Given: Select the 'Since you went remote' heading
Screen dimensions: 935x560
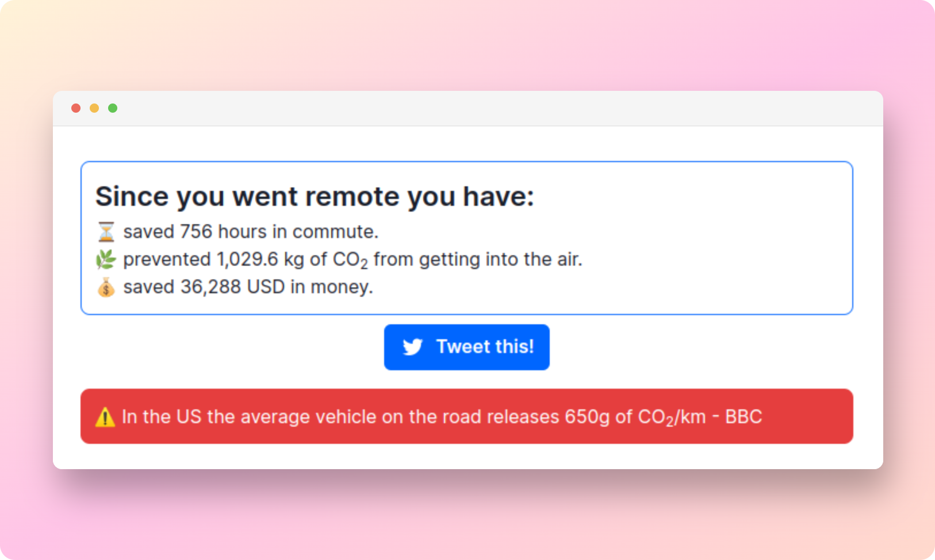Looking at the screenshot, I should pos(315,197).
